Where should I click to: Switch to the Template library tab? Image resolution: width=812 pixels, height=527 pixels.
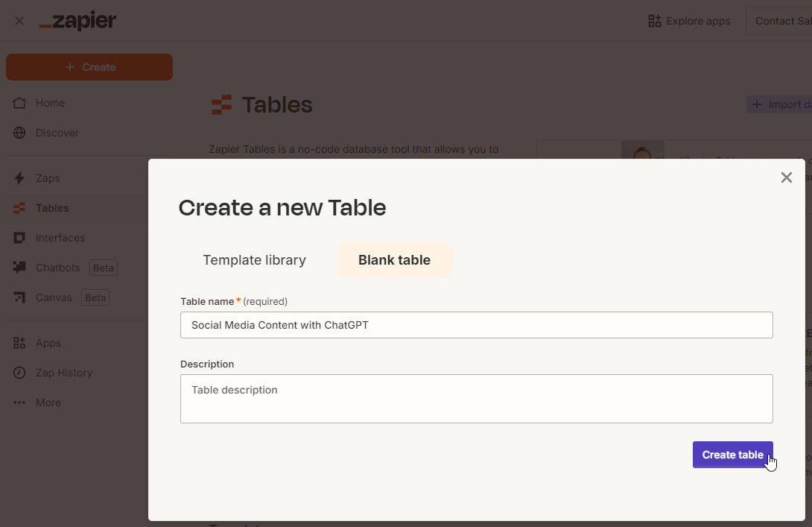(x=254, y=260)
